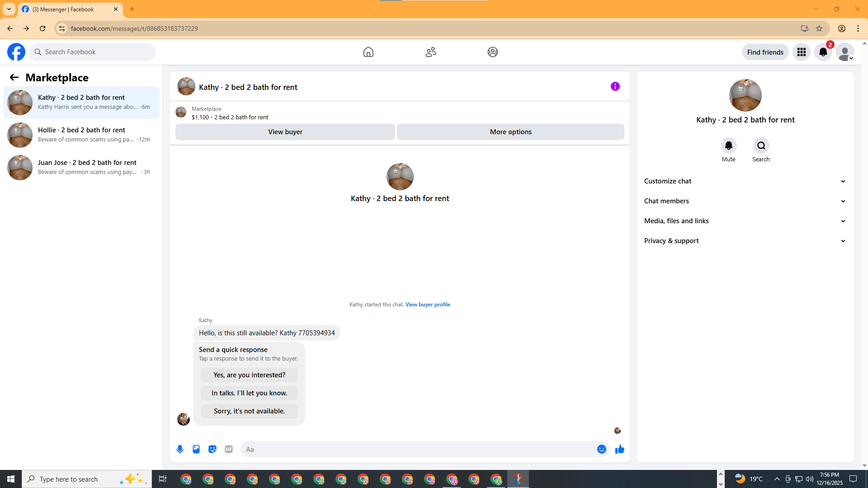The width and height of the screenshot is (868, 488).
Task: Choose a sticker from the sticker icon
Action: pos(212,449)
